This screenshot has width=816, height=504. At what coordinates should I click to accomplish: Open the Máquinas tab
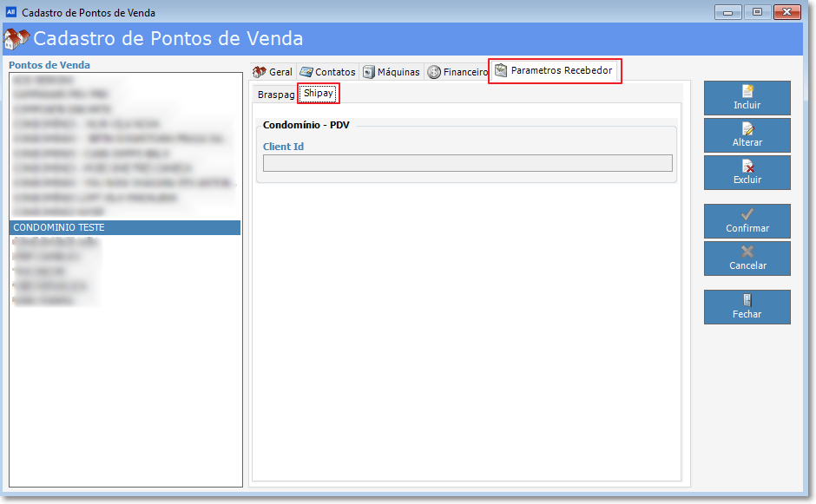click(x=392, y=72)
